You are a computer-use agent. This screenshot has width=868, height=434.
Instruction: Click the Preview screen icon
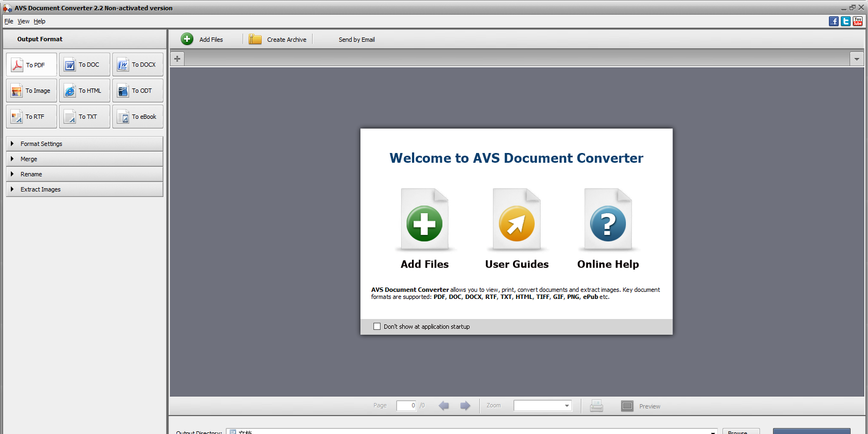pyautogui.click(x=628, y=406)
